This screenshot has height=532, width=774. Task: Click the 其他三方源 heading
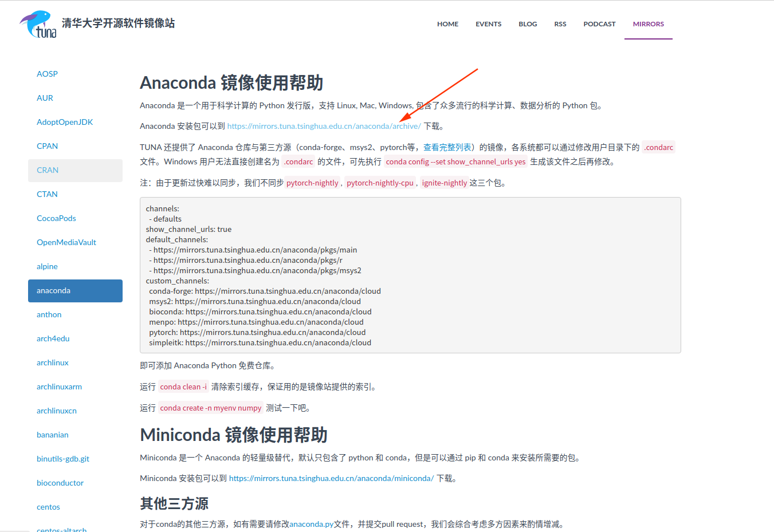tap(174, 503)
